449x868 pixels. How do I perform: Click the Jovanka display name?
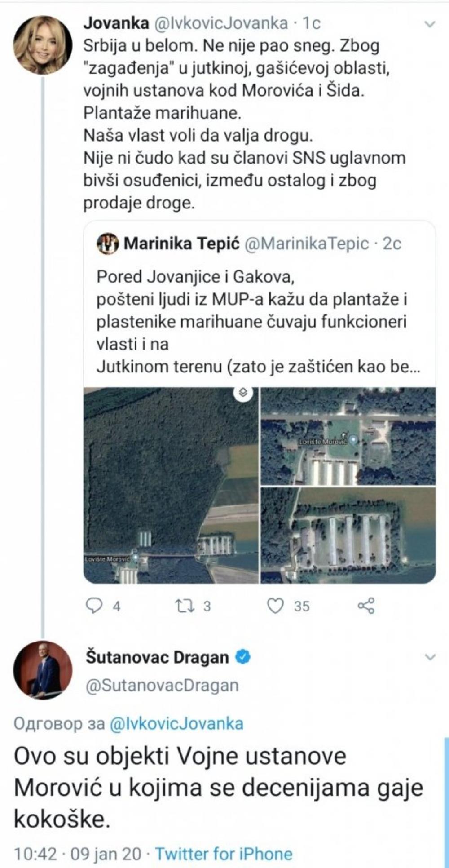[116, 23]
